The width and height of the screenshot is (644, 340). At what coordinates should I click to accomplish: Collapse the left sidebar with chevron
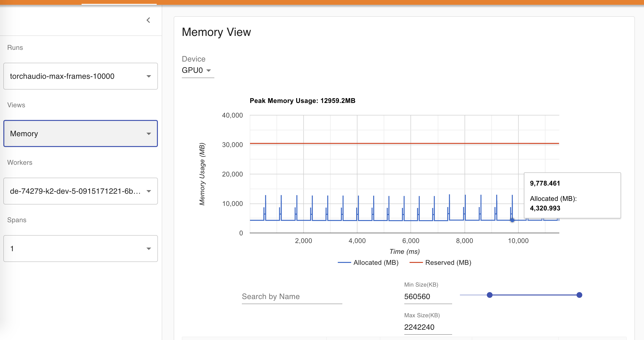(148, 20)
